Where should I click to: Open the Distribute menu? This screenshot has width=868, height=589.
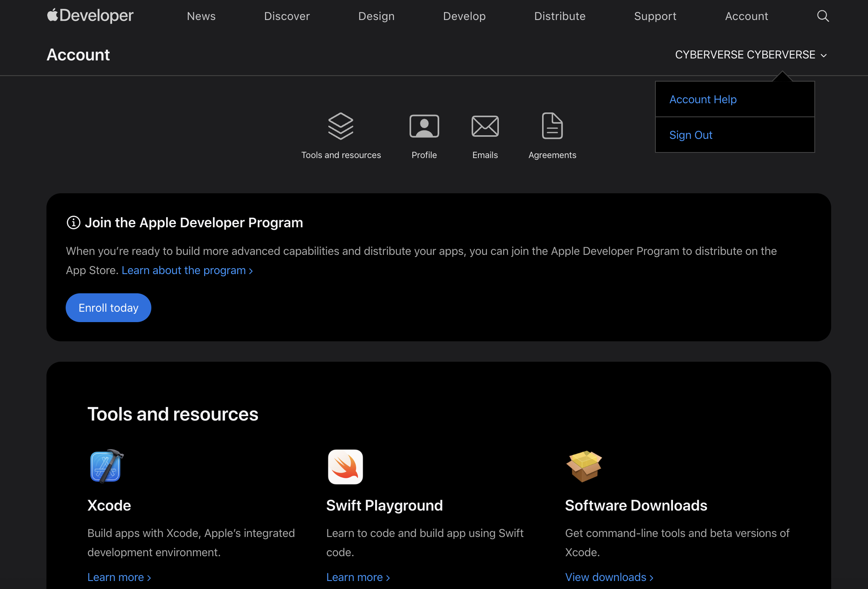click(560, 16)
